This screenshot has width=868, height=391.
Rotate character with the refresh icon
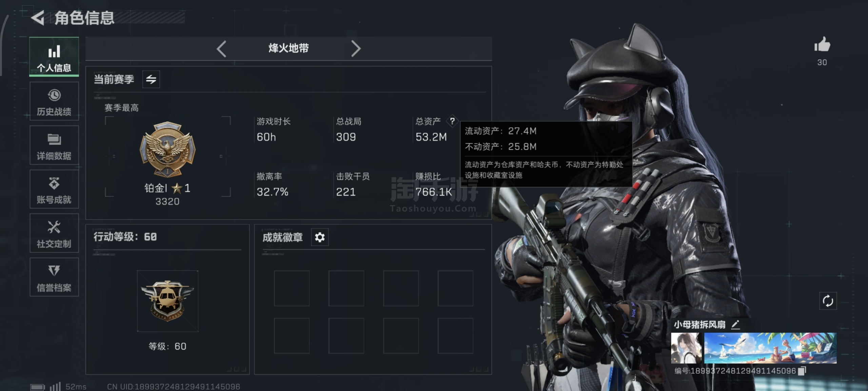(x=828, y=301)
